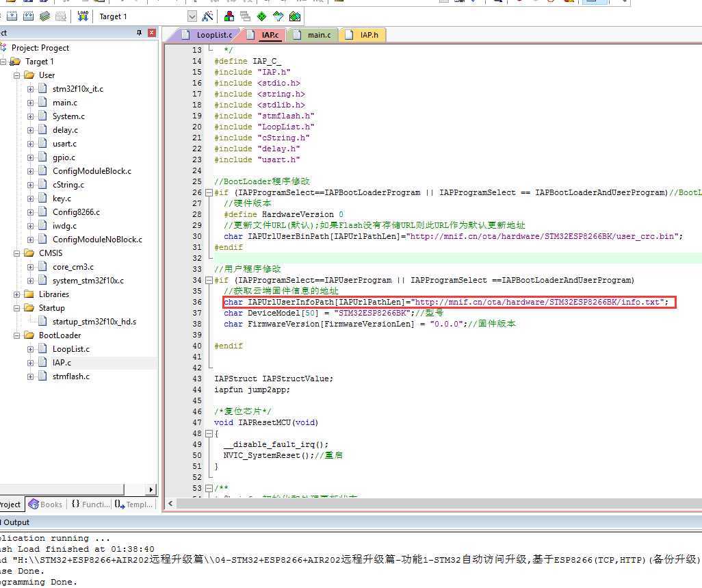Image resolution: width=702 pixels, height=588 pixels.
Task: Select Config8266.c in project tree
Action: point(76,212)
